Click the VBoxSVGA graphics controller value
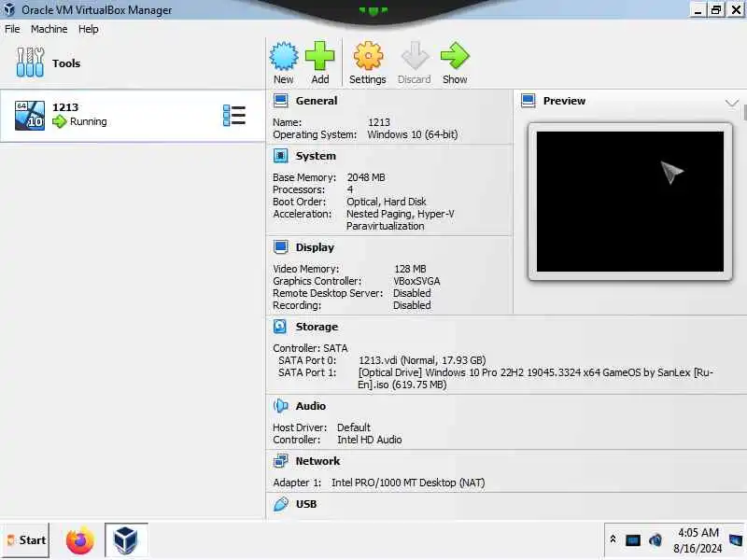747x560 pixels. click(x=416, y=281)
